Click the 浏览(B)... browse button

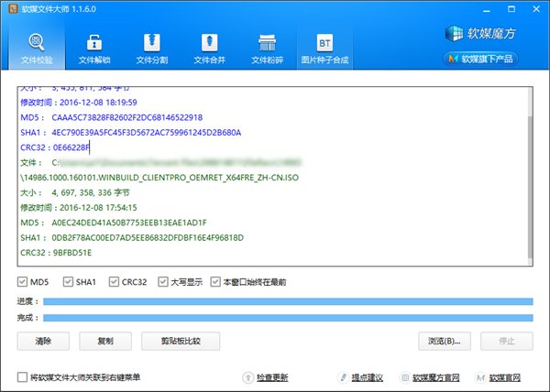[445, 341]
